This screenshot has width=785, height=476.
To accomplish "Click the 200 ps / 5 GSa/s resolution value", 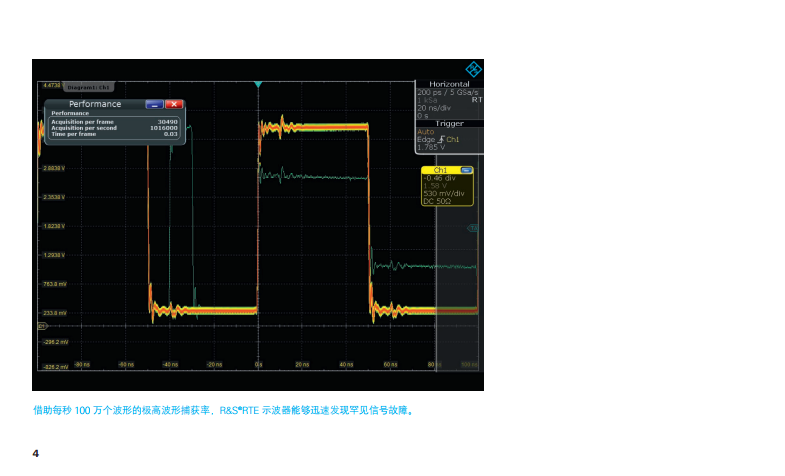I will click(448, 93).
